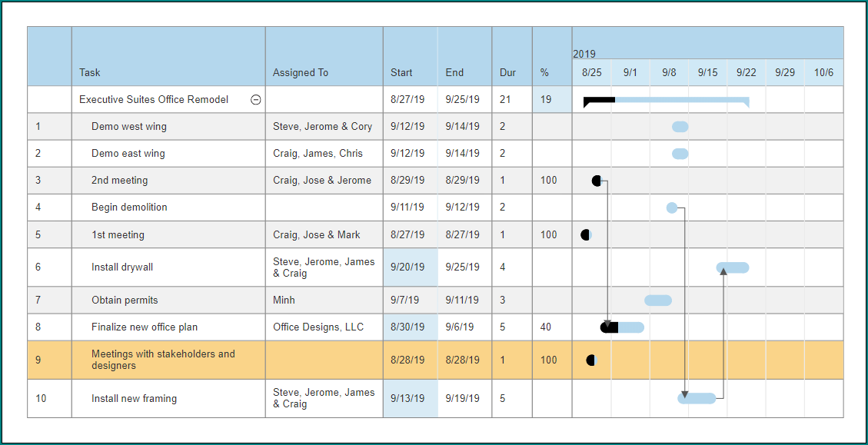
Task: Click the Begin demolition Gantt marker
Action: pos(671,208)
